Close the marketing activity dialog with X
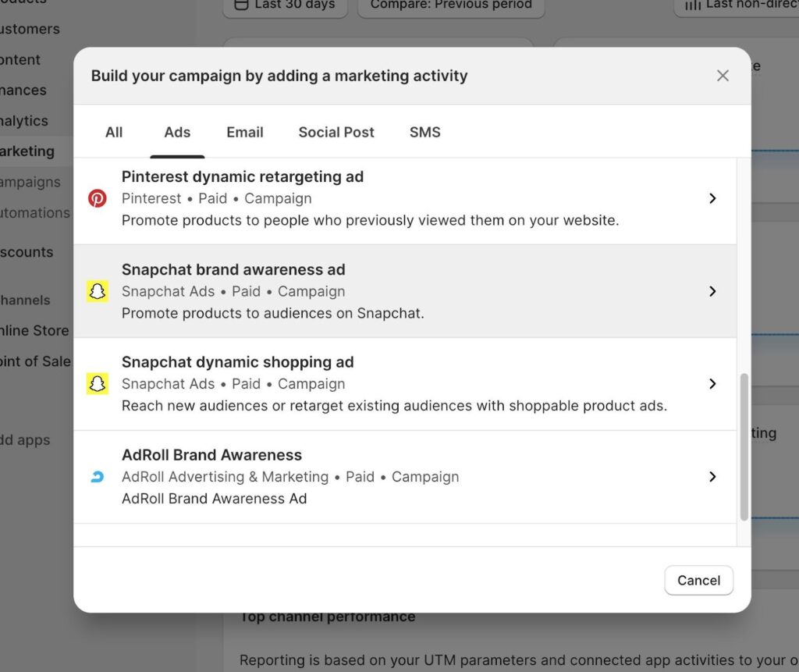This screenshot has width=799, height=672. 723,76
